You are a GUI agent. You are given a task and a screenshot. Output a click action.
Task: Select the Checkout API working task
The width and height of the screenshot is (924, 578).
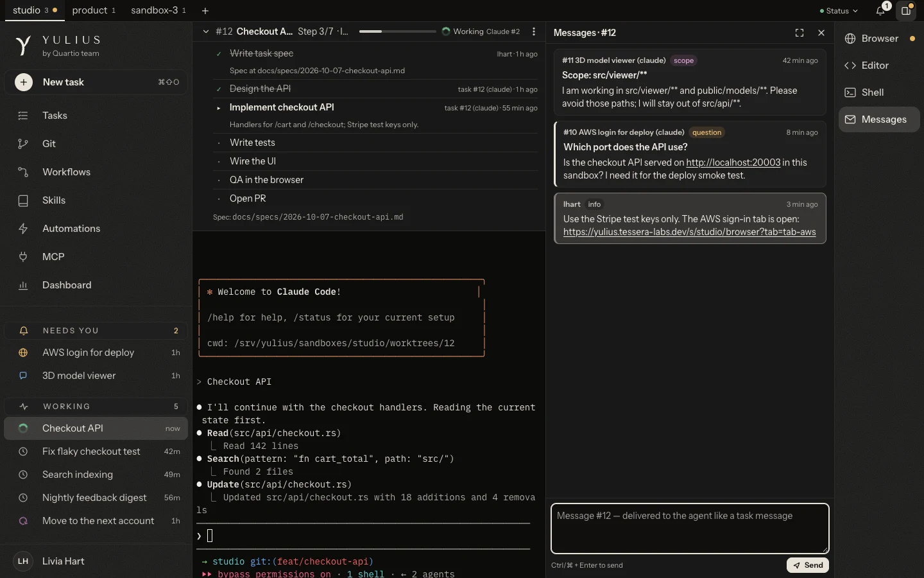[x=96, y=428]
